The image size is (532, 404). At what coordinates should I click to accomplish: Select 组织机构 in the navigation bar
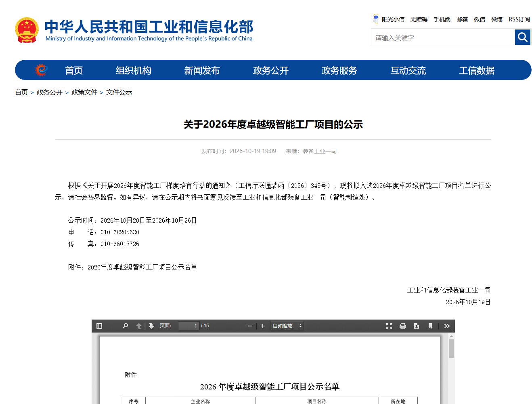click(134, 70)
